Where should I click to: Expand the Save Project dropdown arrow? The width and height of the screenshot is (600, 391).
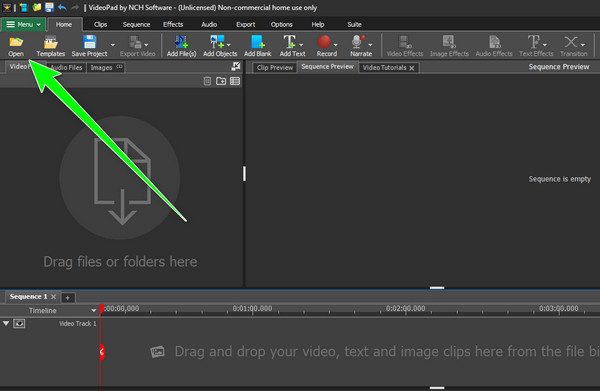pos(112,45)
